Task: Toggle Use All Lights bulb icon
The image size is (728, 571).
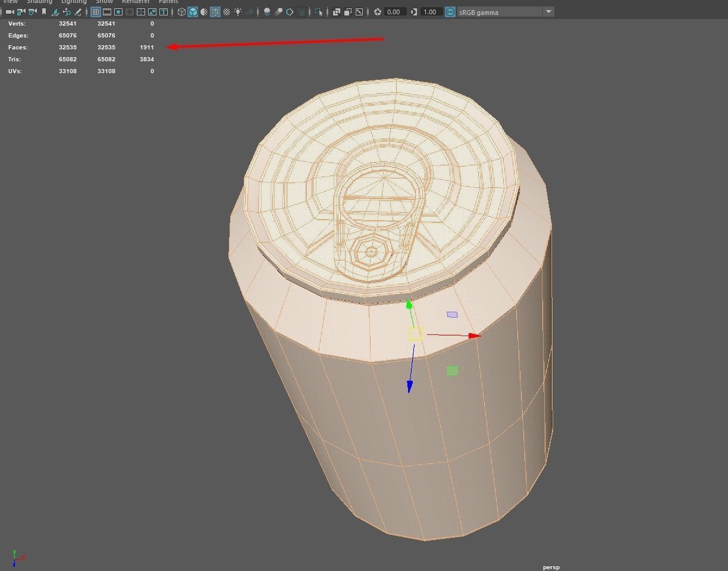Action: click(238, 12)
